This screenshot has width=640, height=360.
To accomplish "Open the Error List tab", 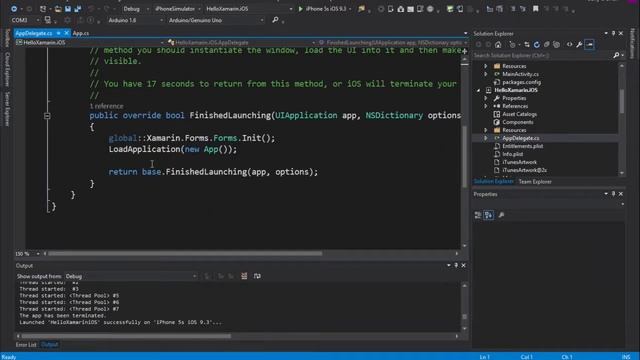I will coord(26,345).
